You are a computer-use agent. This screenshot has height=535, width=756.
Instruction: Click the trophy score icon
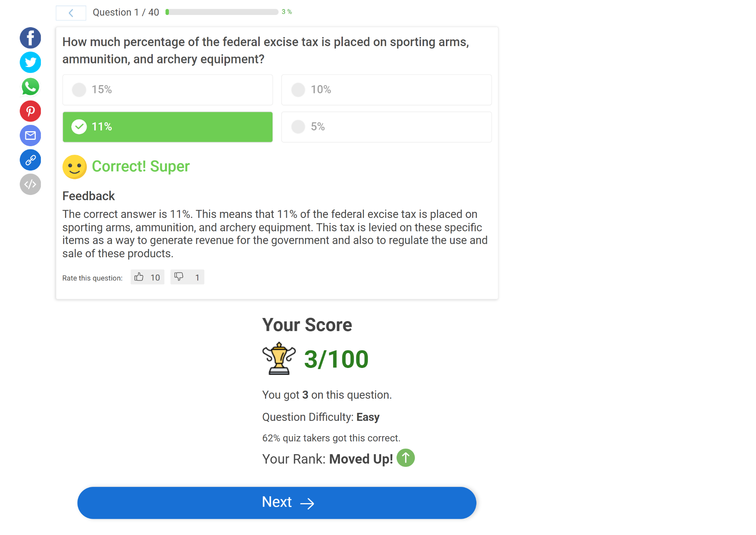[x=279, y=359]
